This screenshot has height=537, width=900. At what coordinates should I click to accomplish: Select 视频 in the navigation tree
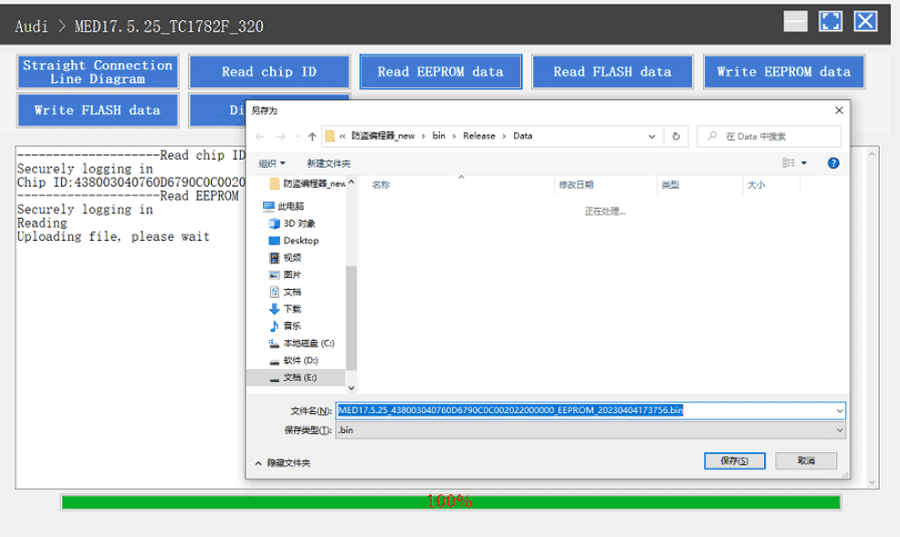285,258
